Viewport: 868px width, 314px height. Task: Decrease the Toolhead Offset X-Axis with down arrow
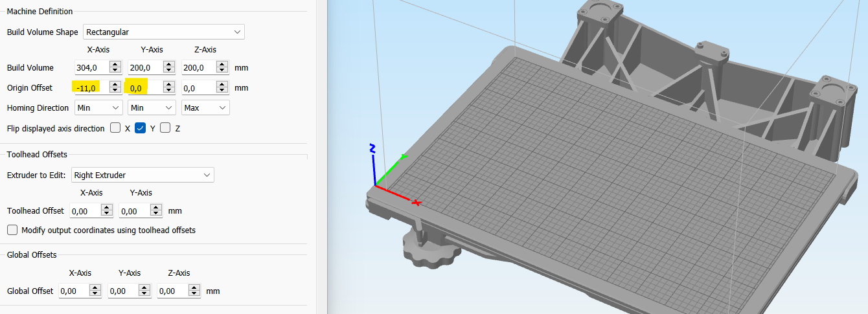(x=107, y=214)
